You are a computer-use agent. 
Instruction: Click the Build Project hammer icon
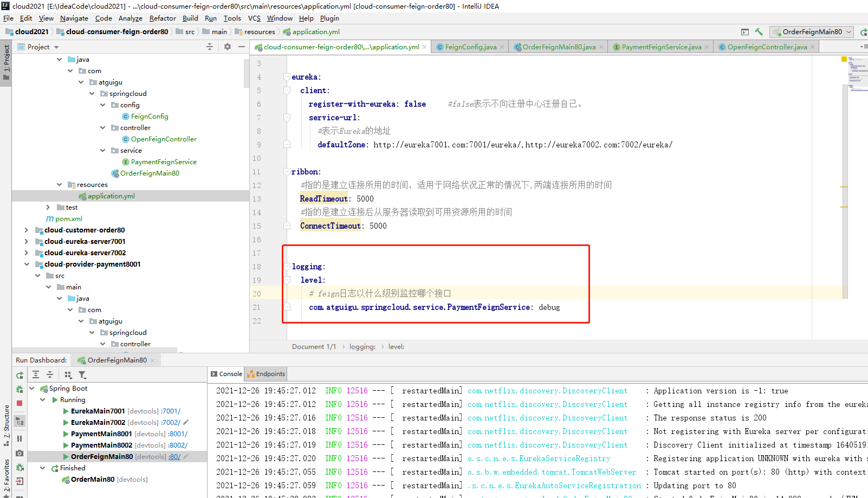[759, 32]
